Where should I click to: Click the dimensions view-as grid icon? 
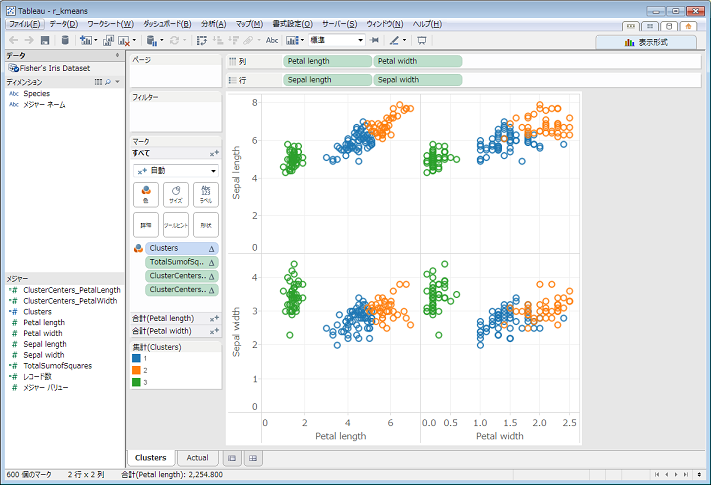point(98,82)
